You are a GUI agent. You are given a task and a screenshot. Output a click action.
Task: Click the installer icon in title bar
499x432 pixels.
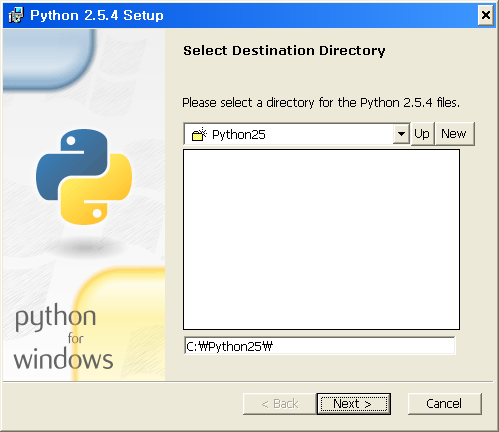16,15
